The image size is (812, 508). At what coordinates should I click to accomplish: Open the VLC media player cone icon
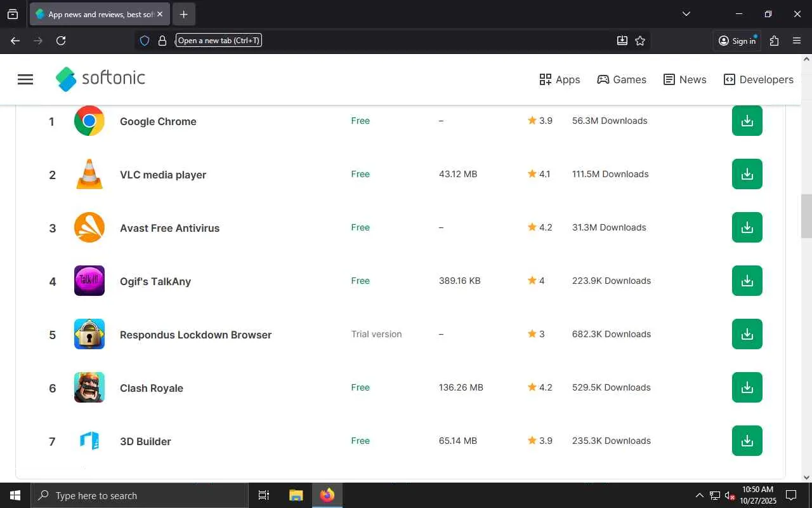[x=89, y=174]
